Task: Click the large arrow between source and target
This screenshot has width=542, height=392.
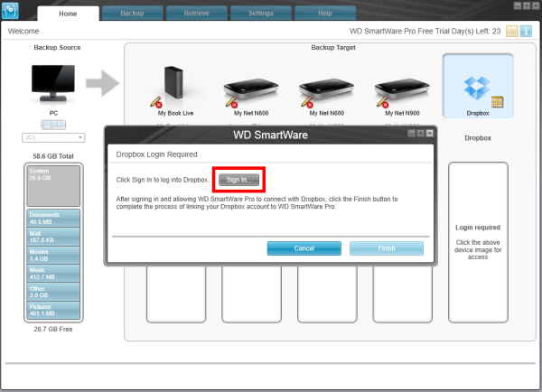Action: click(x=103, y=83)
